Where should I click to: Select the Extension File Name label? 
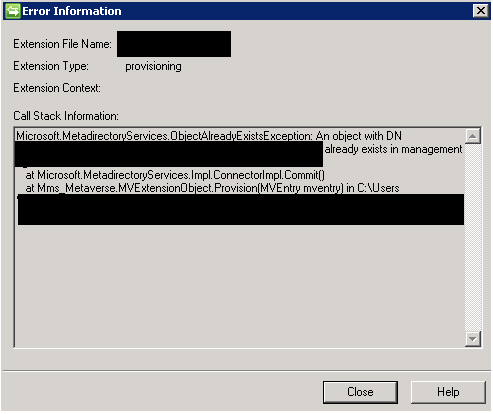[62, 44]
